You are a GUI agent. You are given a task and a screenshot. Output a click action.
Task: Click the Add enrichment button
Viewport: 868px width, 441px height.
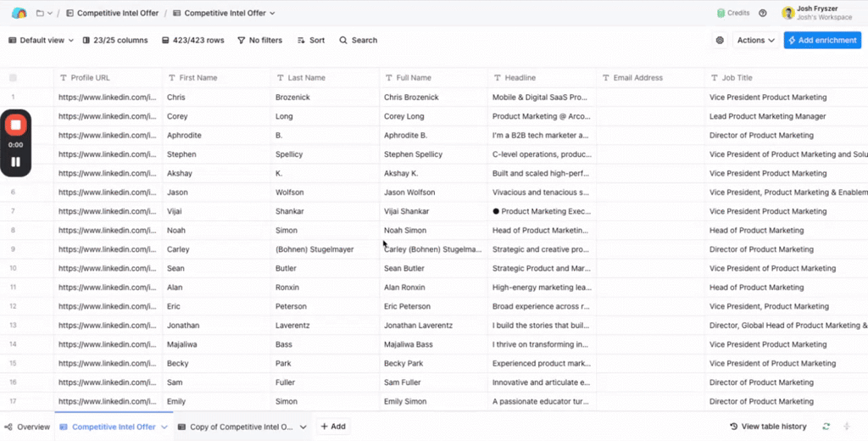[821, 40]
